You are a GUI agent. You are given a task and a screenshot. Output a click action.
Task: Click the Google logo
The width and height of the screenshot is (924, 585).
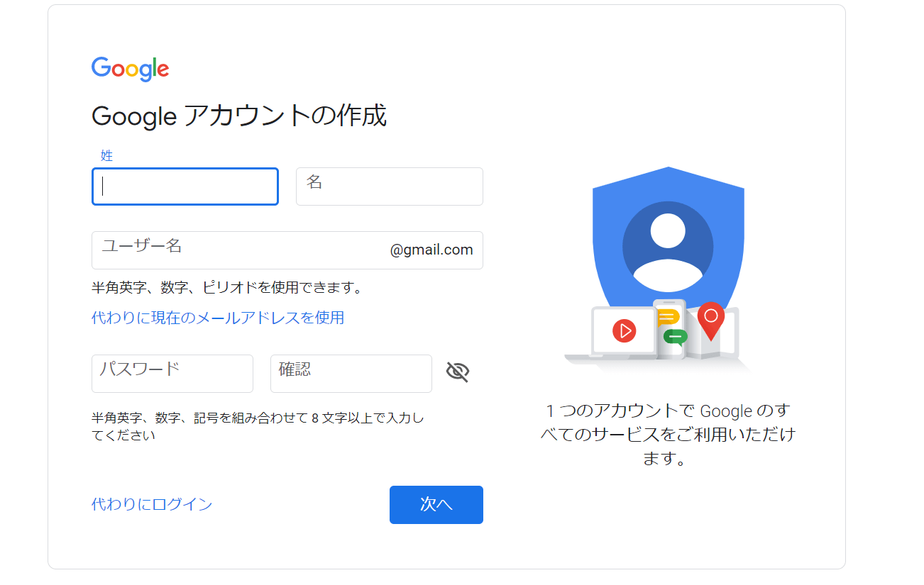(131, 69)
